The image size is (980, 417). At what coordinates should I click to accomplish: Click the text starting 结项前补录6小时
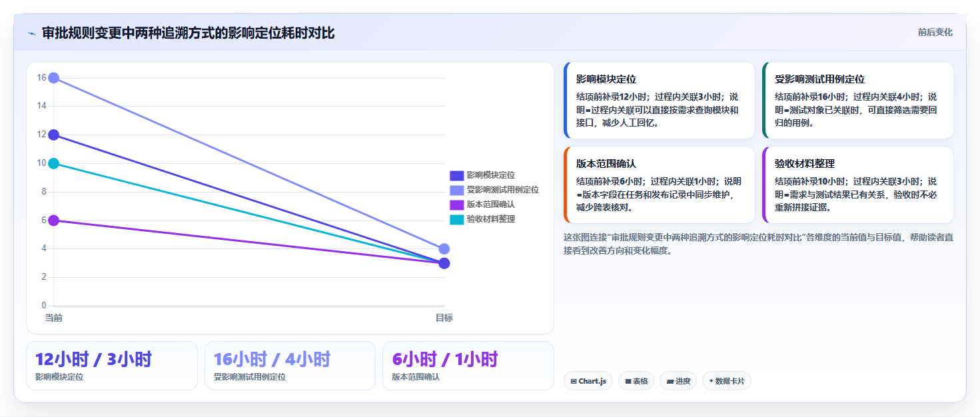[658, 194]
